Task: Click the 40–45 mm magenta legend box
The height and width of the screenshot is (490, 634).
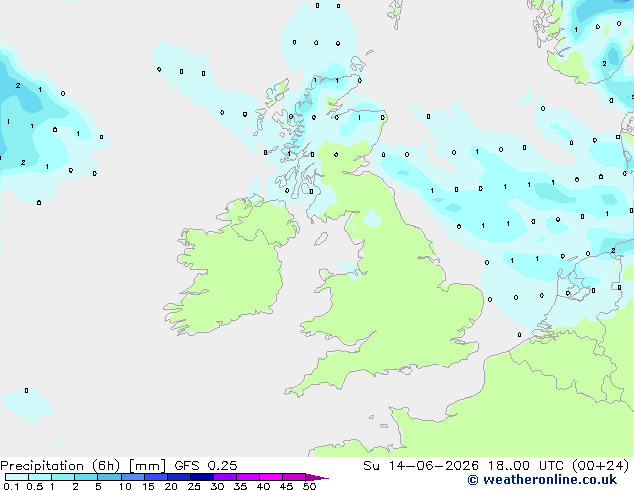Action: pyautogui.click(x=271, y=477)
